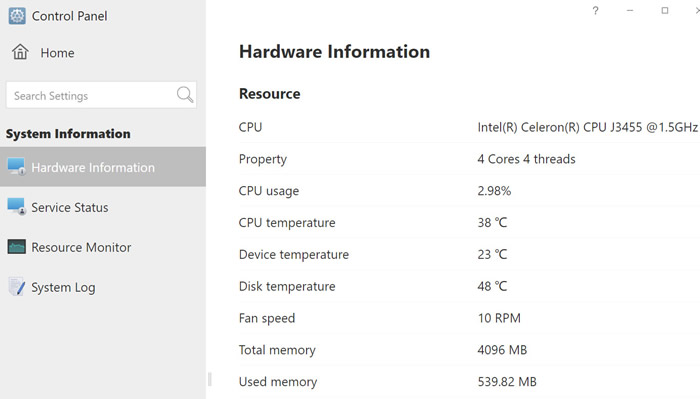
Task: Click the Home house icon
Action: click(20, 52)
